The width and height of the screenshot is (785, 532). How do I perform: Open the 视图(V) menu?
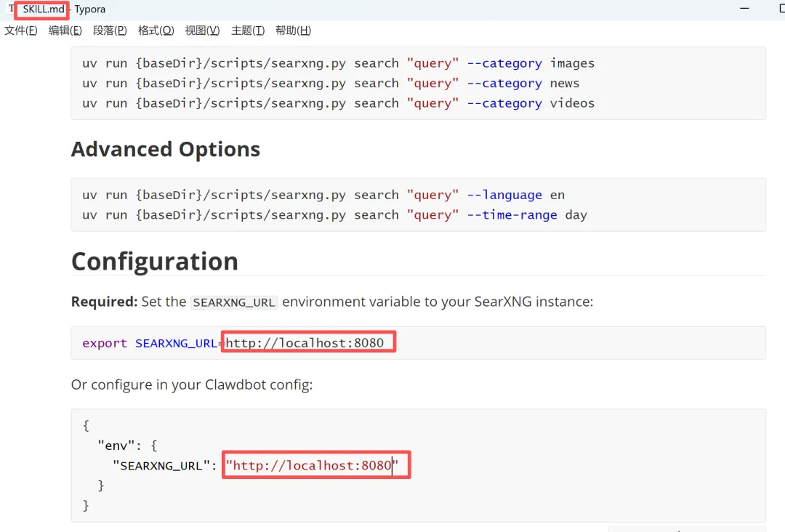pyautogui.click(x=202, y=31)
